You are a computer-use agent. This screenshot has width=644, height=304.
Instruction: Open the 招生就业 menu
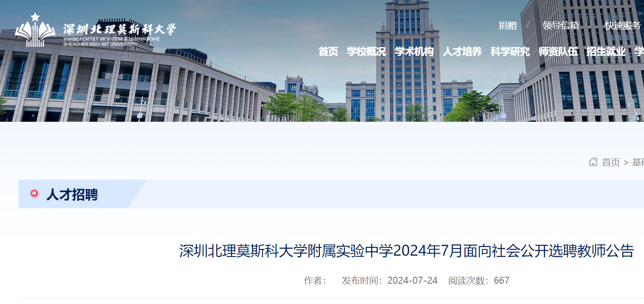pos(606,51)
